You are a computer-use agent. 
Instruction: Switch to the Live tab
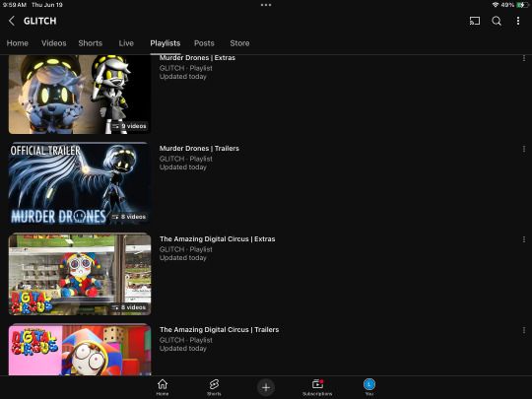pyautogui.click(x=126, y=43)
